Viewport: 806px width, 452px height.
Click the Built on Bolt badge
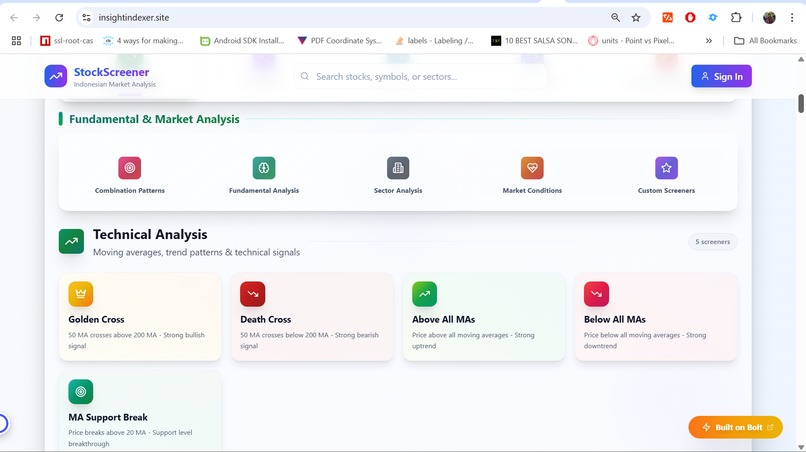click(x=736, y=427)
